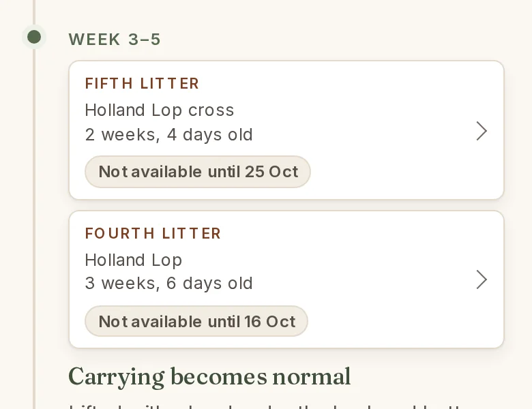Image resolution: width=532 pixels, height=409 pixels.
Task: Tap the 'Not available until 25 Oct' badge
Action: [198, 172]
